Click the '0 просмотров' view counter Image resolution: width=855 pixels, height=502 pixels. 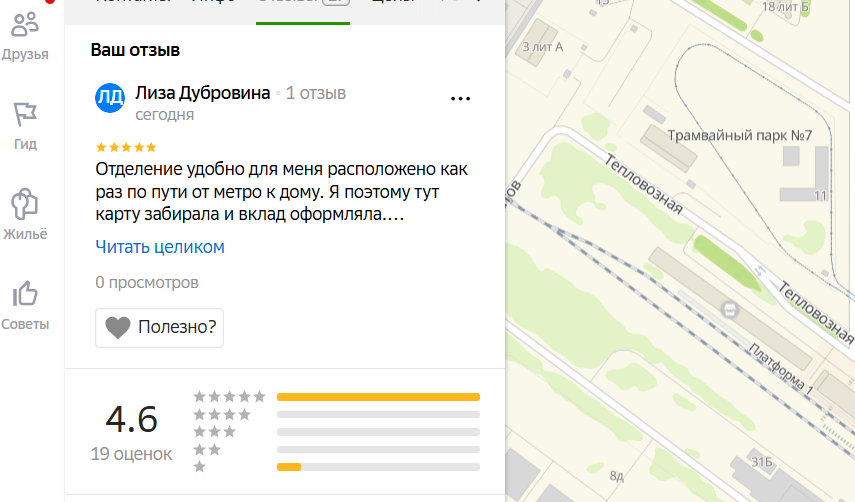[147, 282]
